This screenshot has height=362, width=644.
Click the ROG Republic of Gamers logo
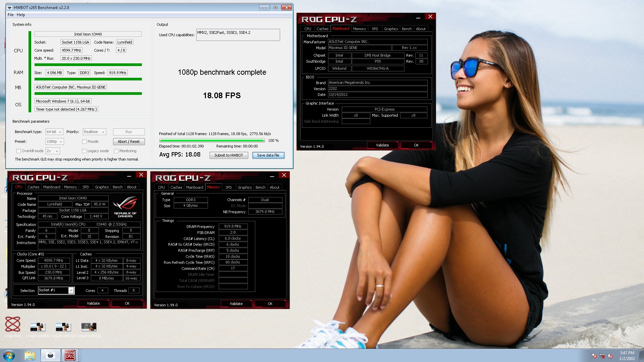[125, 207]
